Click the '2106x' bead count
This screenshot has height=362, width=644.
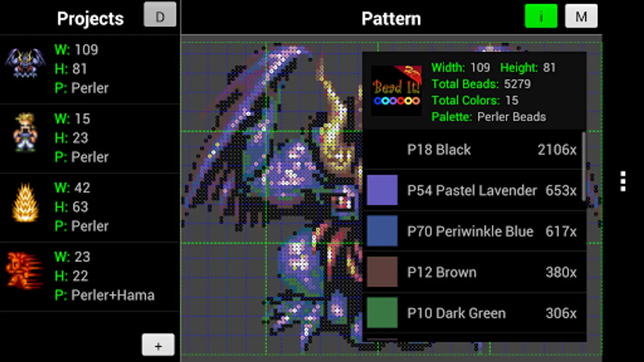click(557, 150)
